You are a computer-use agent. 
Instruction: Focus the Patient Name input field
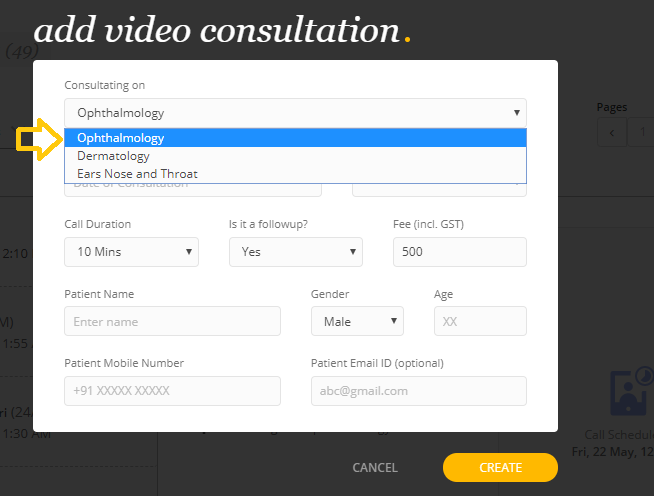coord(172,322)
